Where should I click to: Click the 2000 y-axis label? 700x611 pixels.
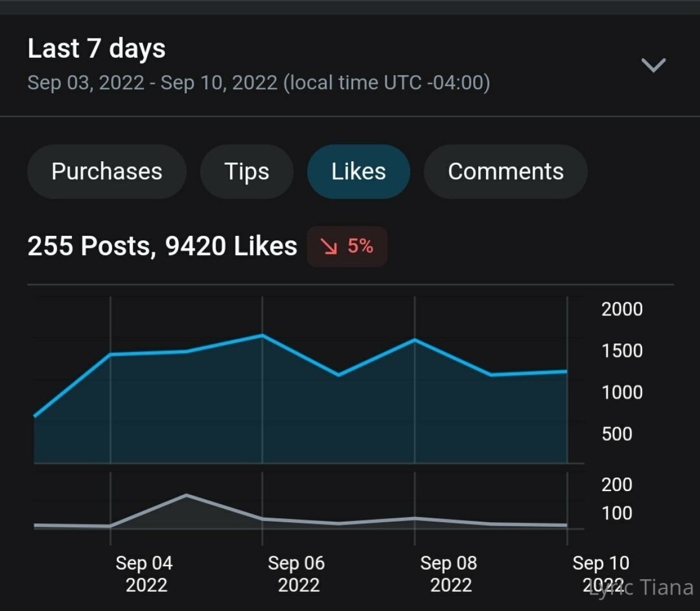coord(621,309)
